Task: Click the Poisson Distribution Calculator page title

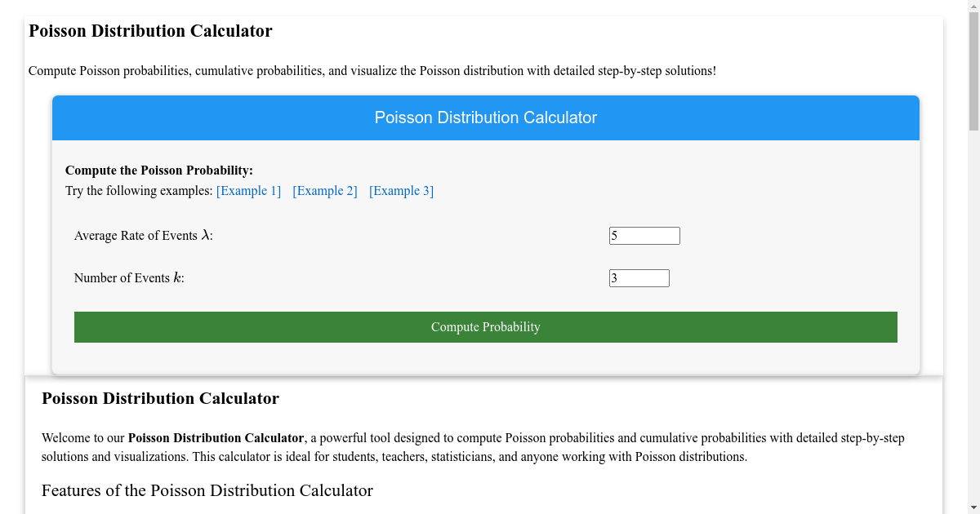Action: point(150,30)
